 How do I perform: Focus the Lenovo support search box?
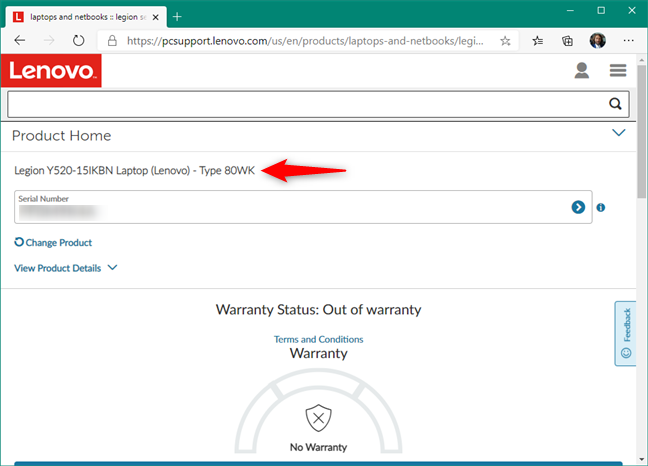click(318, 104)
